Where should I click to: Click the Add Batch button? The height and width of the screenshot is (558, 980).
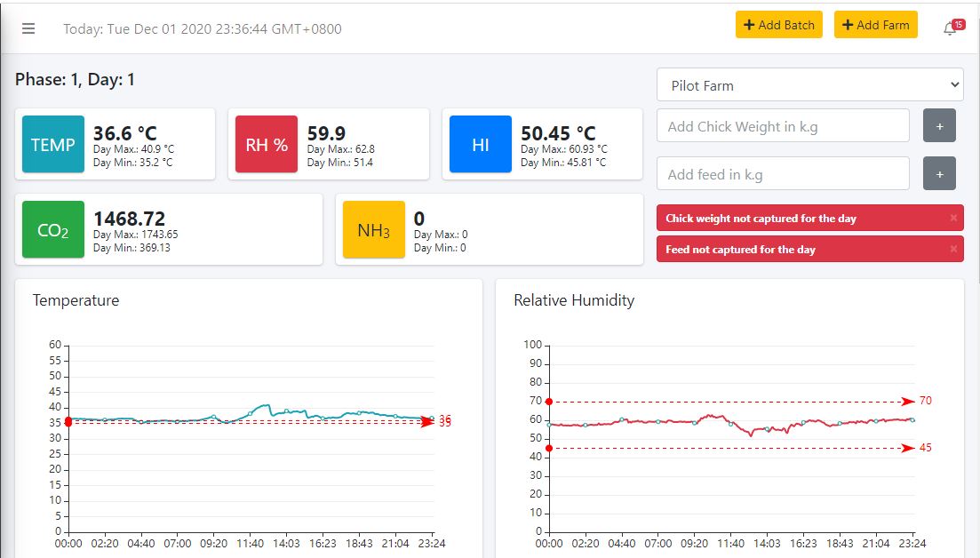pos(778,25)
